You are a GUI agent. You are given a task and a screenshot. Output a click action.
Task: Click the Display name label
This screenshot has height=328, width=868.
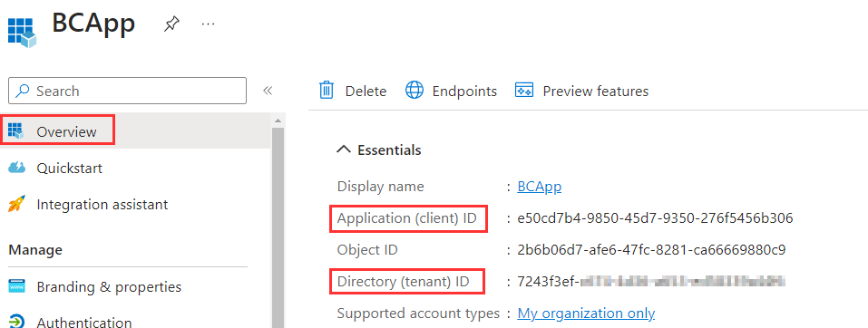coord(381,187)
